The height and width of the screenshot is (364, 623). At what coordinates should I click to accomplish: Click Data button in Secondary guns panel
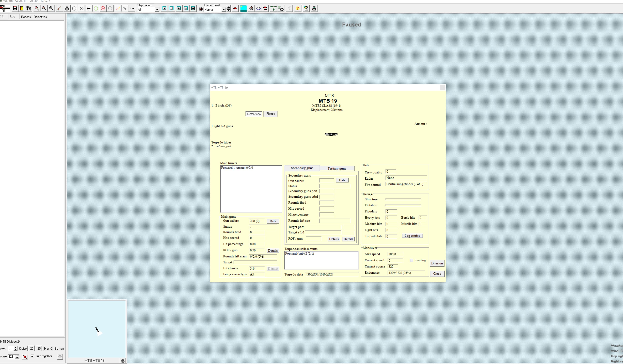(342, 180)
